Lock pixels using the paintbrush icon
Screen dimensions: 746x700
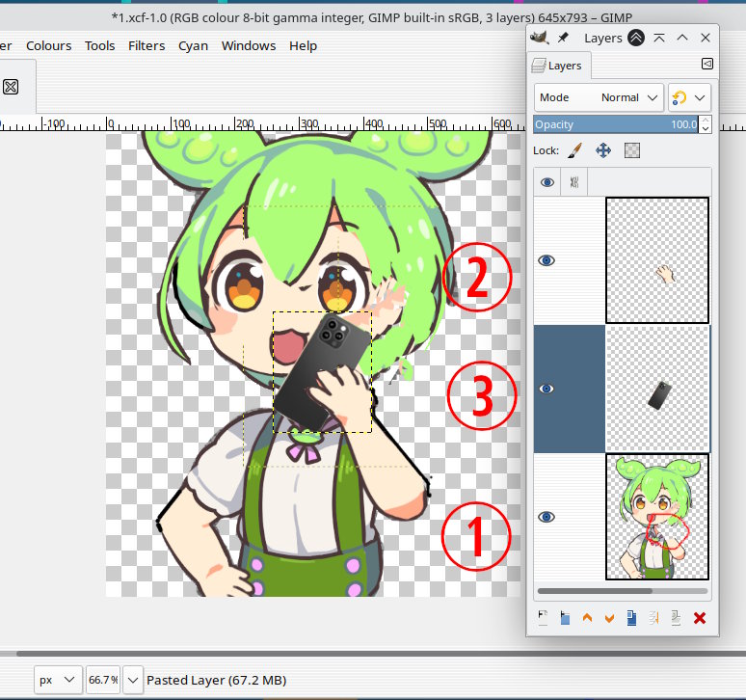pos(574,150)
